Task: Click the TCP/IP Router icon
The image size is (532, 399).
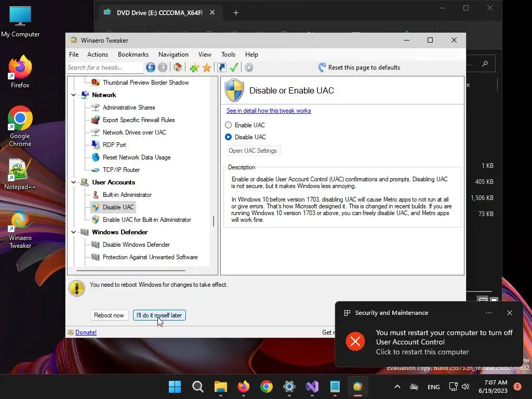Action: (96, 170)
